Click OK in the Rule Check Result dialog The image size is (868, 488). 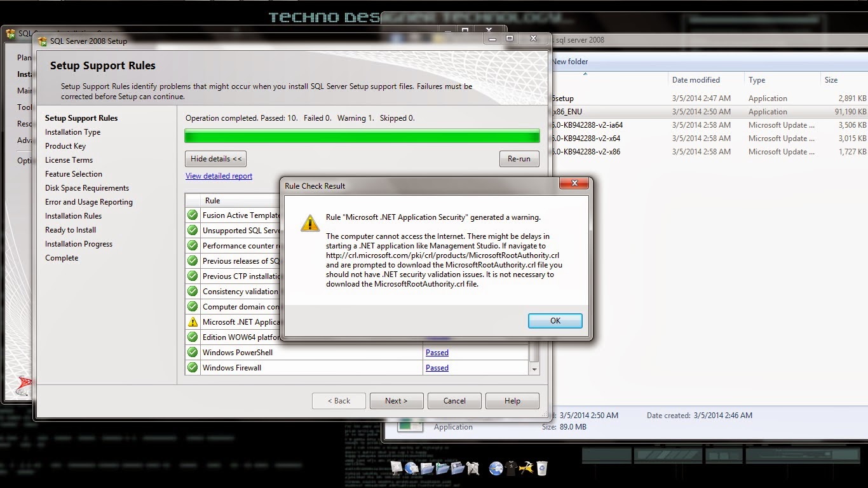click(555, 321)
